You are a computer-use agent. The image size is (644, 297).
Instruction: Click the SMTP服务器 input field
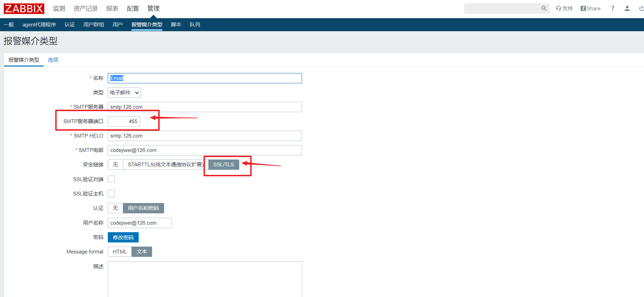(x=205, y=107)
